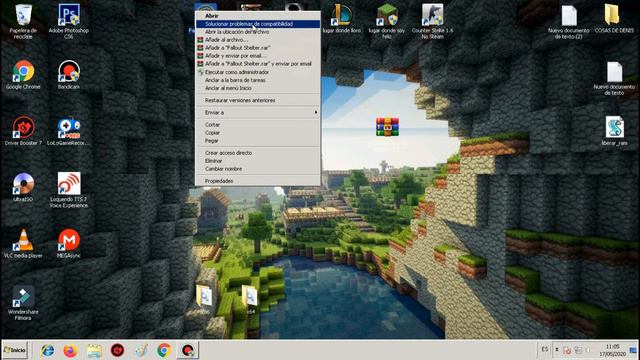Choose 'Anclar a la barra de tareas'
This screenshot has height=360, width=640.
tap(258, 80)
